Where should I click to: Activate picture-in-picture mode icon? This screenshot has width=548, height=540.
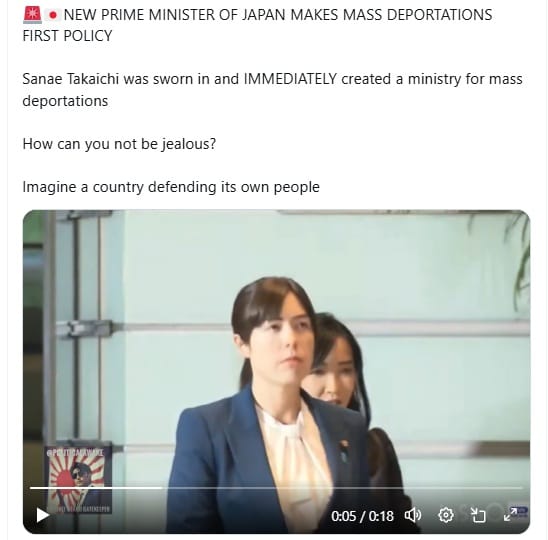[x=478, y=515]
